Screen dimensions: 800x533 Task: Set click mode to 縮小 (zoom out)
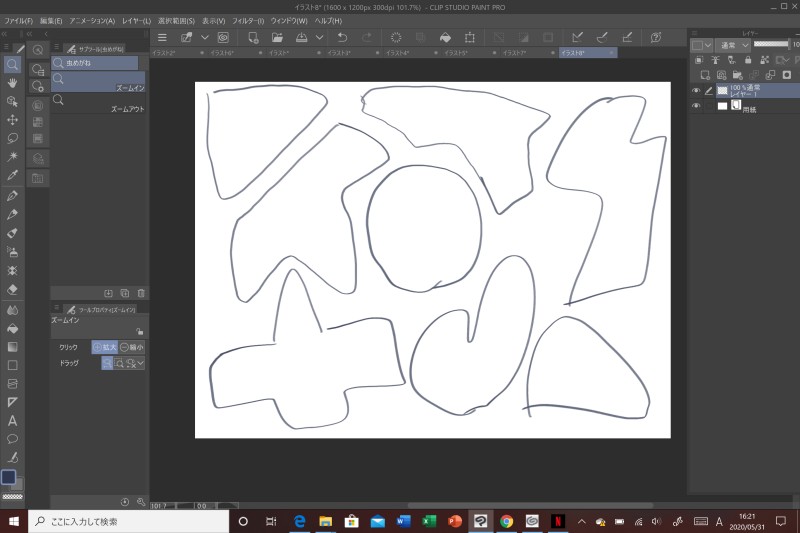click(131, 347)
